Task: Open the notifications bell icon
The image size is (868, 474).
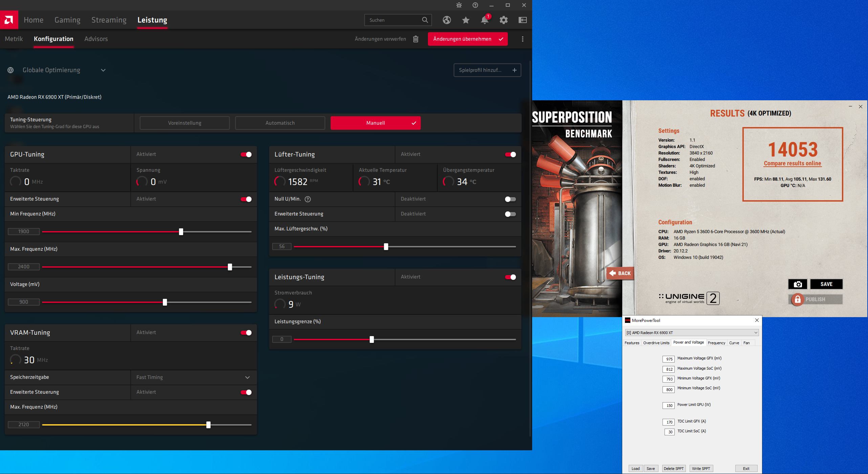Action: [x=484, y=20]
